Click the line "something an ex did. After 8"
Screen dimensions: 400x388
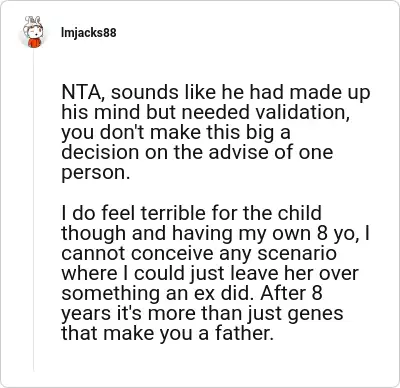[x=192, y=293]
